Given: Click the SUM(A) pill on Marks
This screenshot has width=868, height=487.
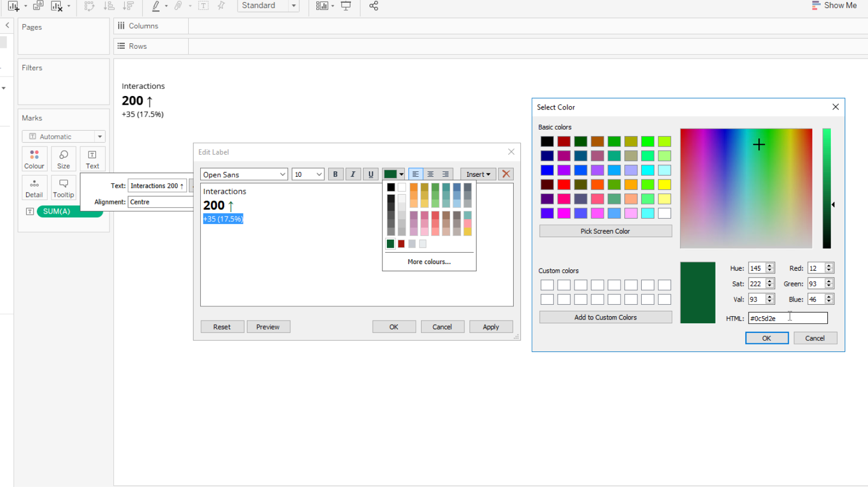Looking at the screenshot, I should [x=69, y=212].
